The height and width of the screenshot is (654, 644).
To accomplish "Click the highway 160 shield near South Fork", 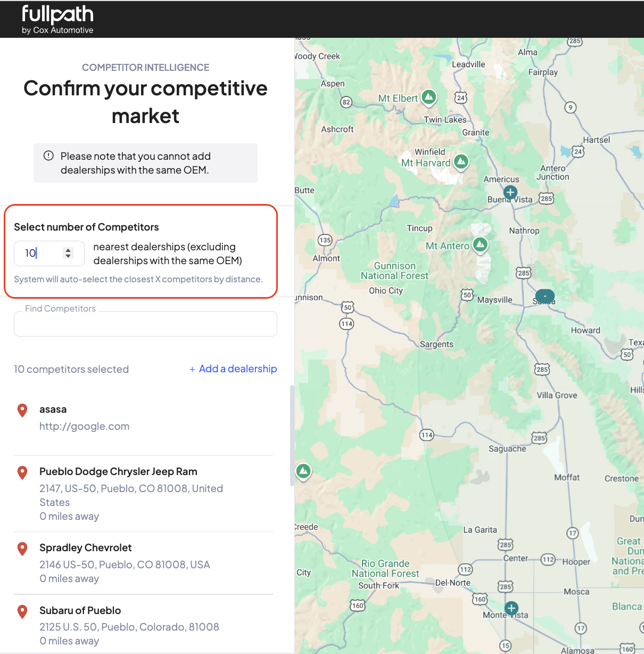I will pyautogui.click(x=358, y=606).
